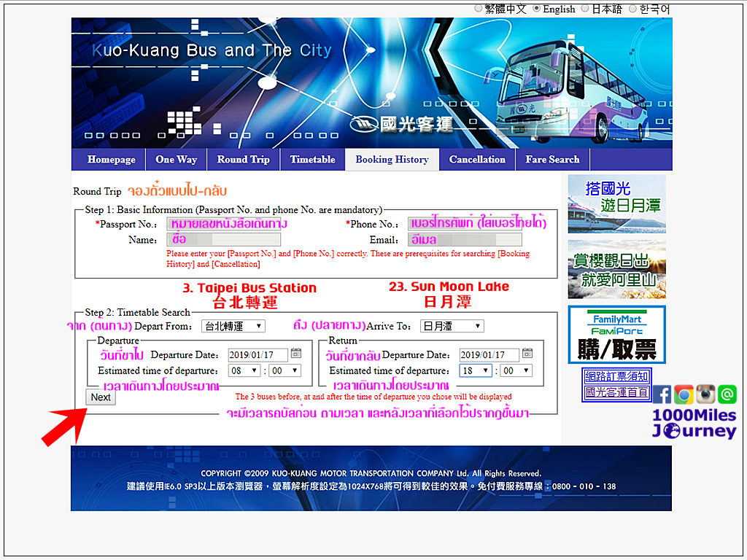Switch to the Cancellation tab
The image size is (747, 560).
point(477,160)
